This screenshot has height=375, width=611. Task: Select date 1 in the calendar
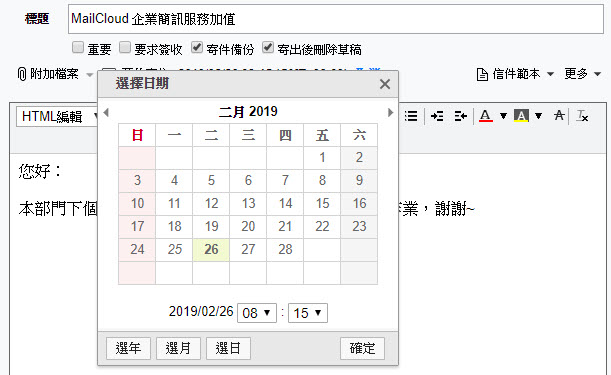(322, 157)
